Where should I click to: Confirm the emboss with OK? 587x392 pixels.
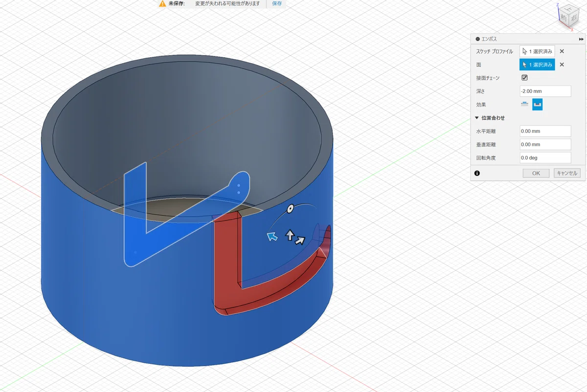coord(536,173)
